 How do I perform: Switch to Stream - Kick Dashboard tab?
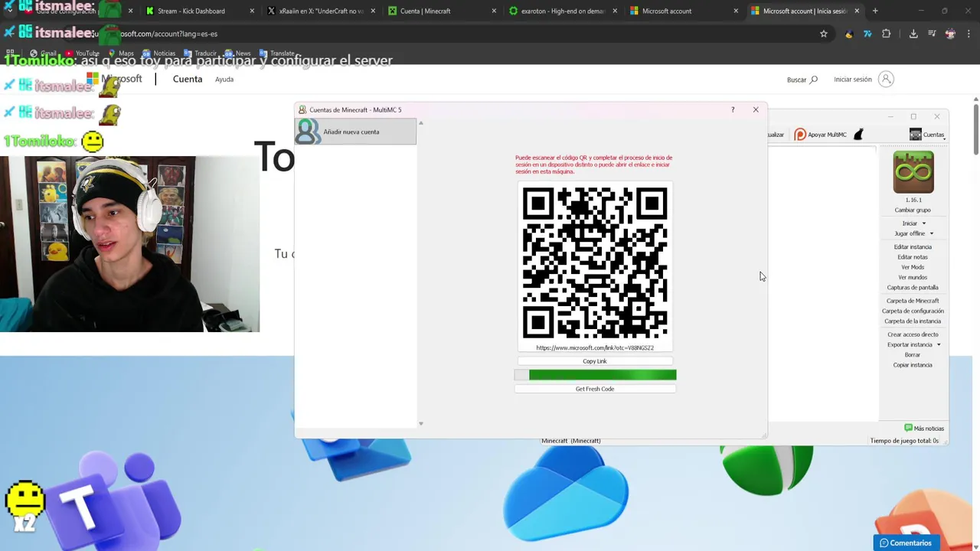coord(198,11)
